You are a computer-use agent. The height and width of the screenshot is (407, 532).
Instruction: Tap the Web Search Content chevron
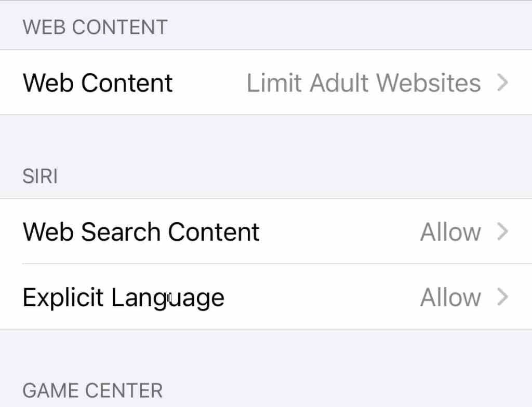pos(502,232)
